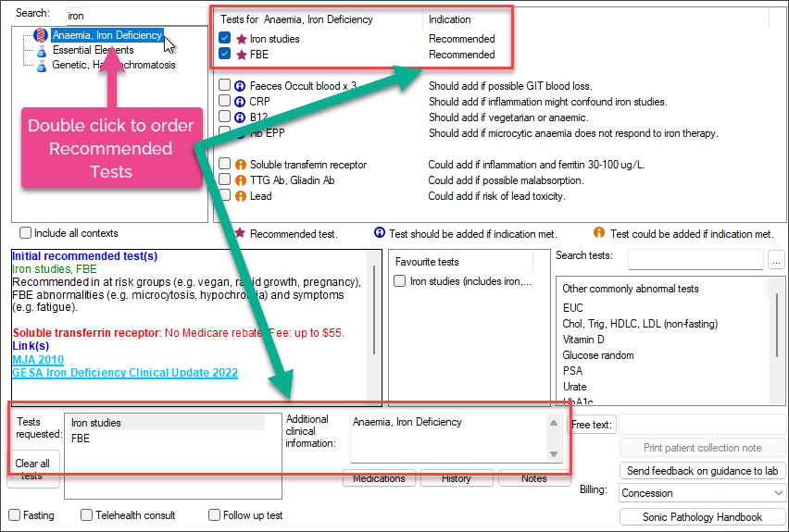Viewport: 789px width, 532px height.
Task: Click the Anaemia, Iron Deficiency tree icon
Action: coord(40,35)
